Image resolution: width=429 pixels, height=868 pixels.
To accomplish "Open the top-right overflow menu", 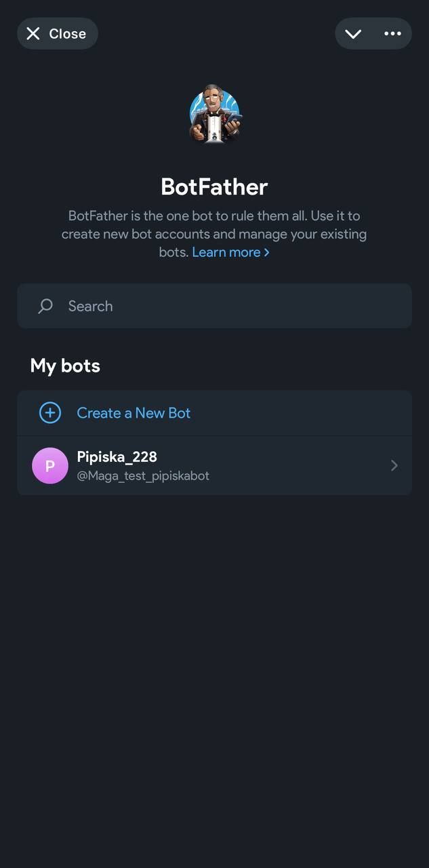I will [393, 33].
